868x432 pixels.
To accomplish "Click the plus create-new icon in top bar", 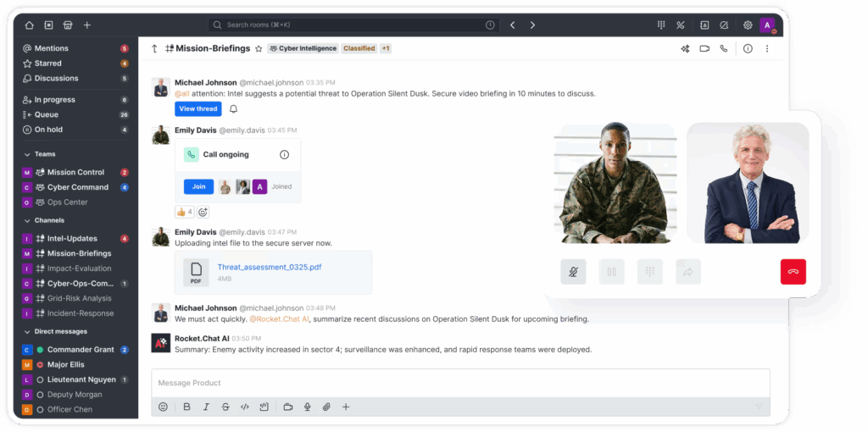I will [87, 25].
